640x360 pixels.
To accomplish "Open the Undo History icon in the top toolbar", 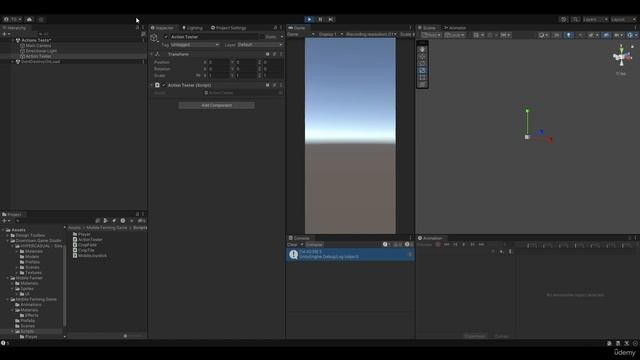I will (564, 19).
